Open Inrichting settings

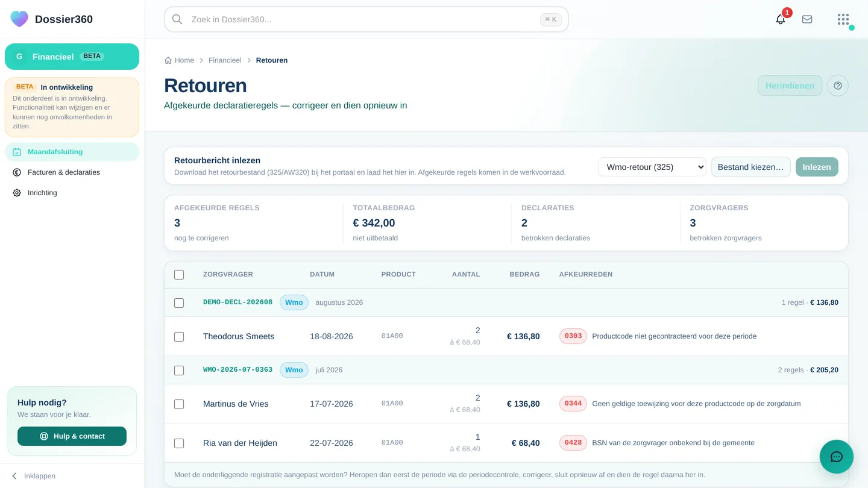click(72, 193)
